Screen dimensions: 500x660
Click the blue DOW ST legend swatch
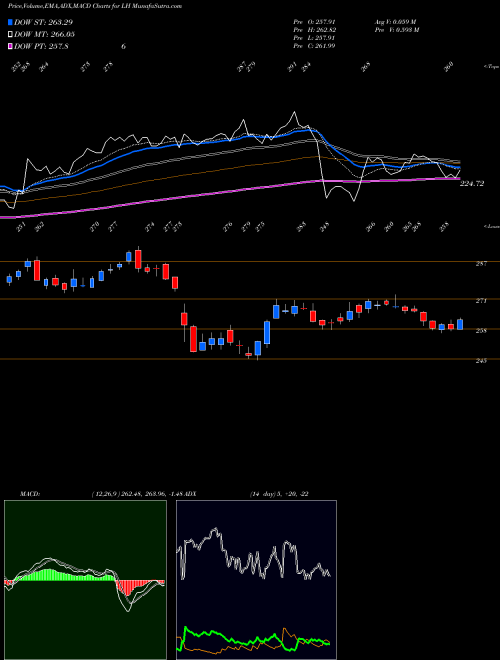click(11, 22)
